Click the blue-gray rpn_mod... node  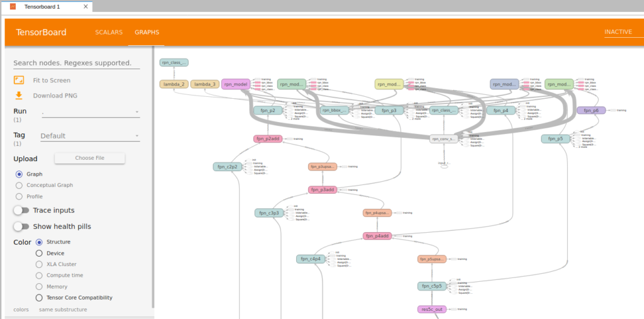(x=504, y=84)
